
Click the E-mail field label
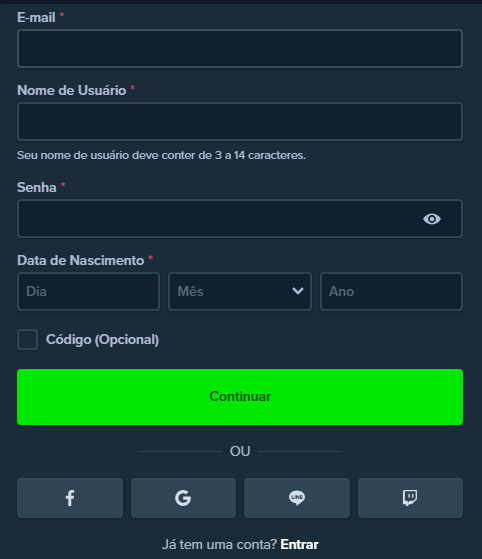pos(36,17)
